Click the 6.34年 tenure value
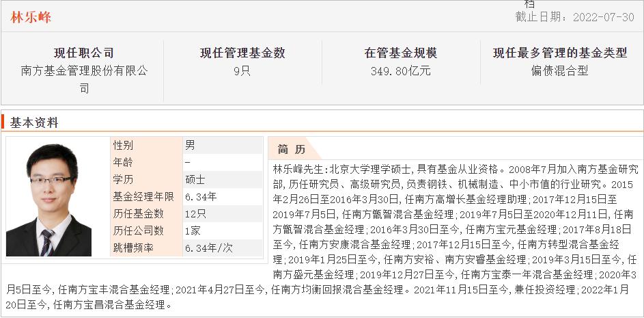Screen dimensions: 644x318 click(x=200, y=197)
